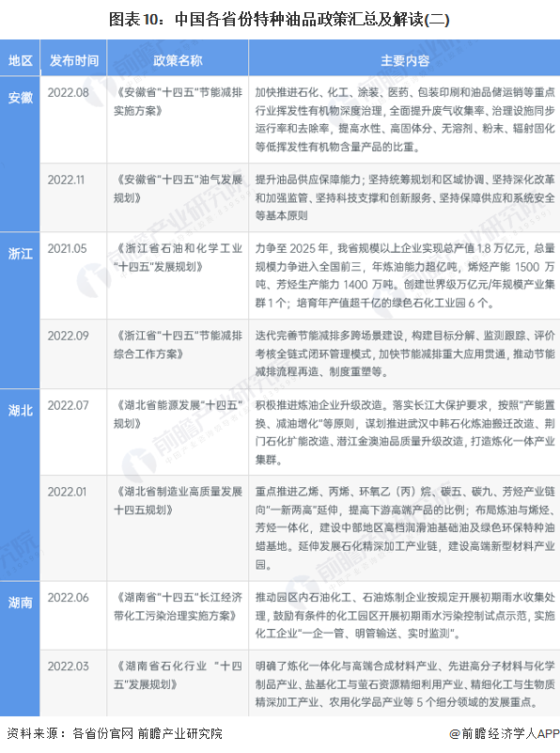Screen dimensions: 560x753
Task: Select the 政策名称 column header
Action: 178,60
